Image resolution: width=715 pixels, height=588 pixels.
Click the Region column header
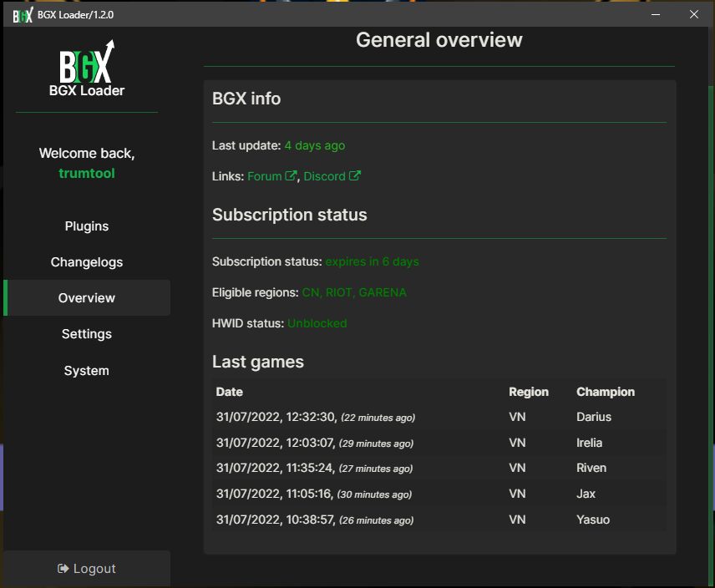(529, 392)
